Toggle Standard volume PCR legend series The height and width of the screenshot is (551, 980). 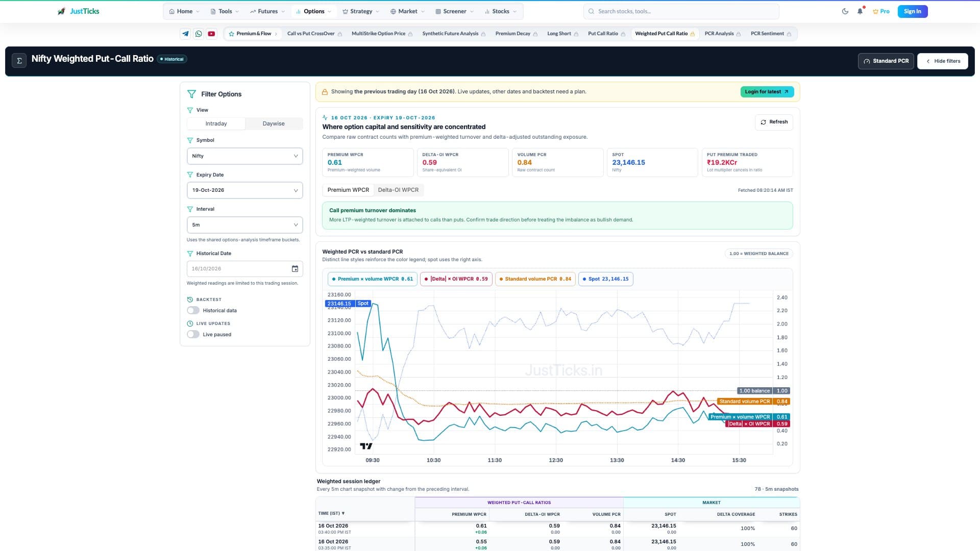click(535, 279)
